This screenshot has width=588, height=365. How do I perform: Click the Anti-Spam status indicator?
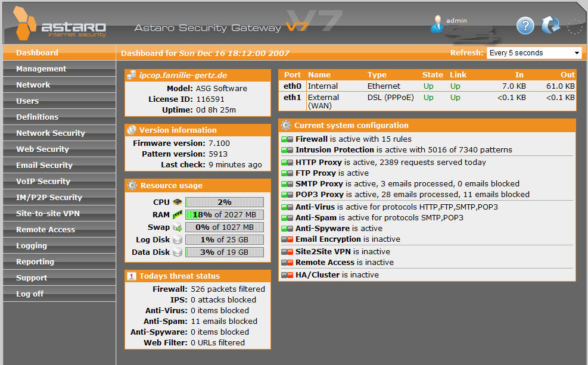pyautogui.click(x=287, y=218)
